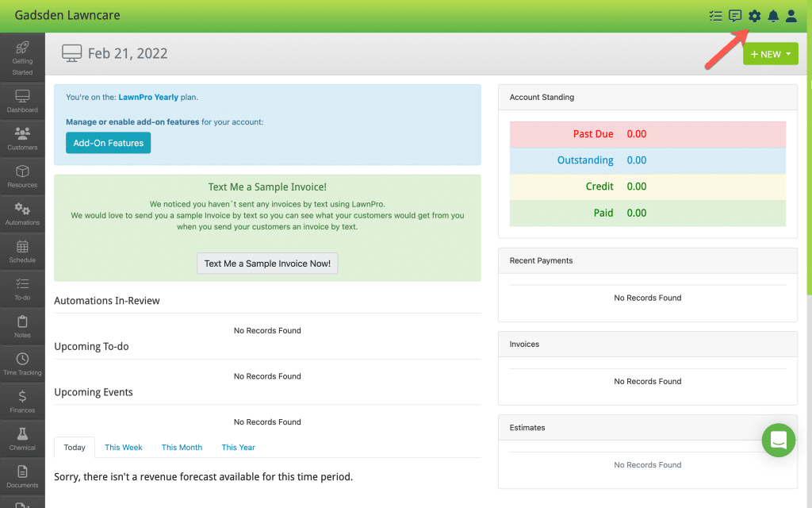Switch to This Month tab
This screenshot has width=812, height=508.
(x=182, y=448)
